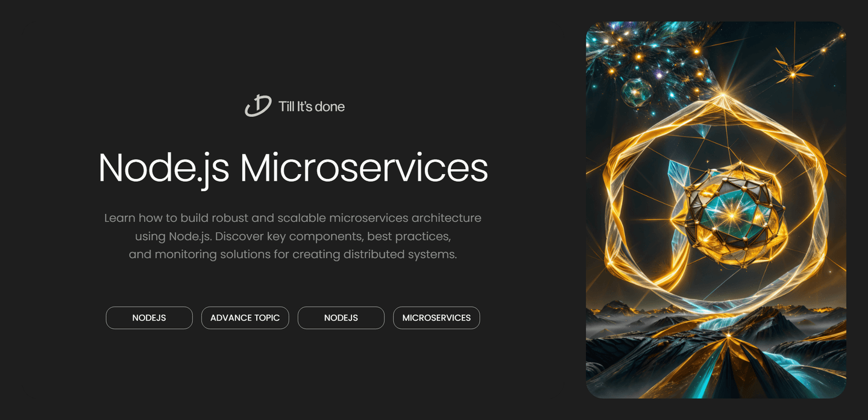Click the word "Microservices" in the main heading
The image size is (868, 420).
363,168
